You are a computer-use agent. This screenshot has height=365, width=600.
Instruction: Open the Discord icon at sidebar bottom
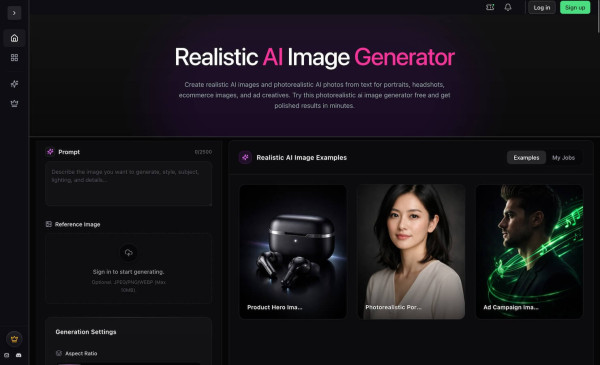click(18, 355)
